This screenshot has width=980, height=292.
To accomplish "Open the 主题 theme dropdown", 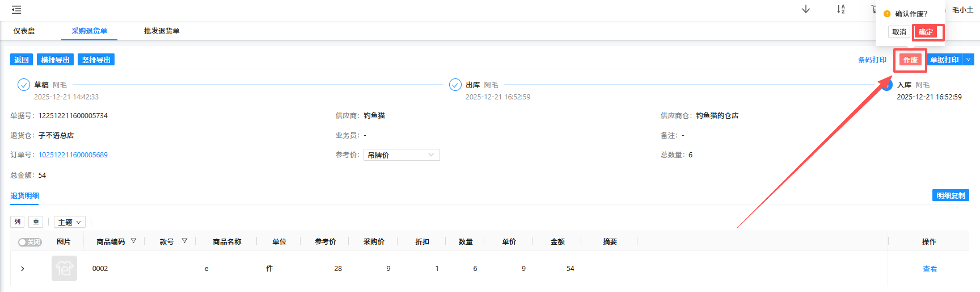I will (x=70, y=222).
